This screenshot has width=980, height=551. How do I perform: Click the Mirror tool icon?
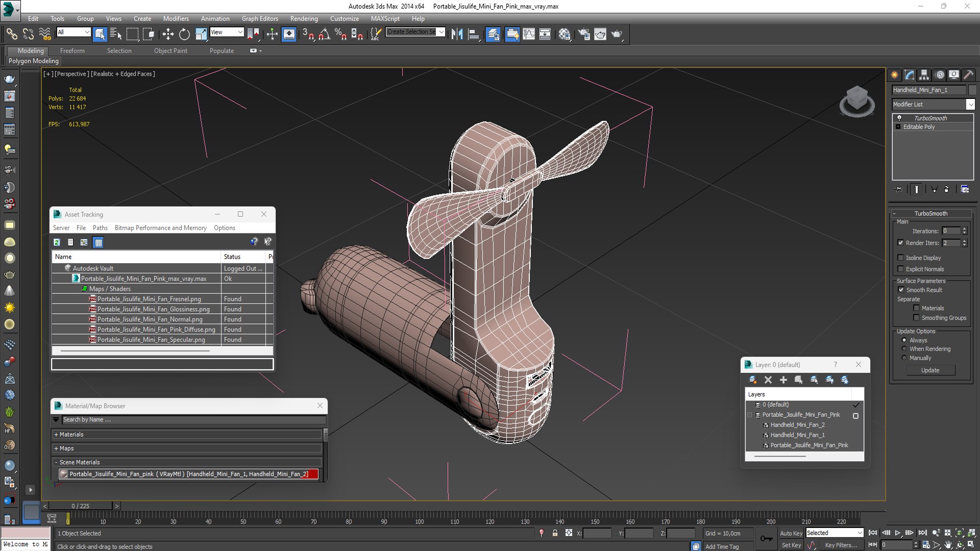click(x=457, y=34)
